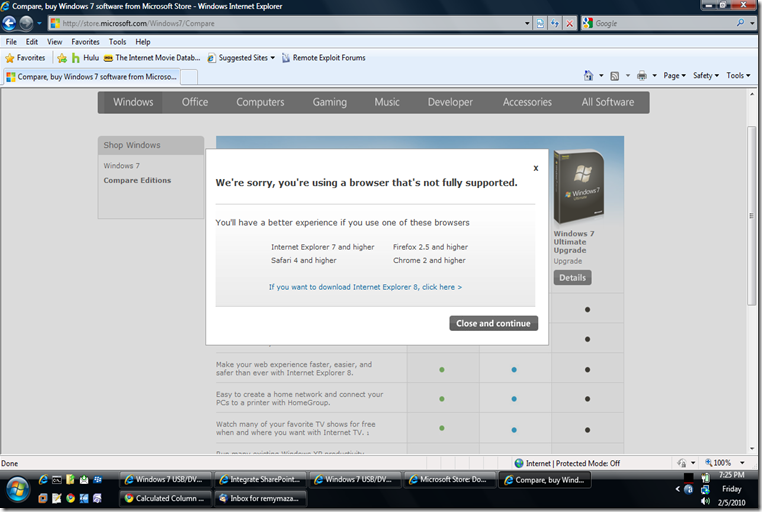Switch to Calculated Column Chrome taskbar window
This screenshot has height=512, width=762.
click(165, 498)
